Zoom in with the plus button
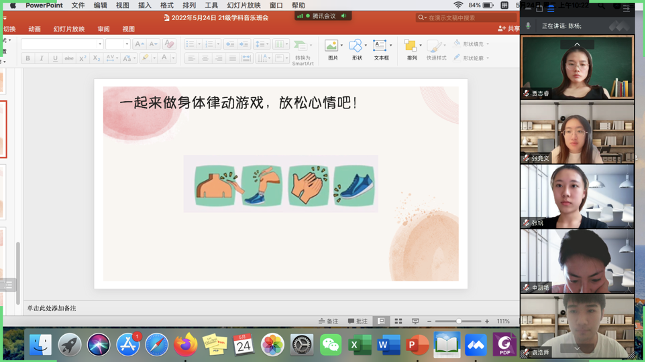The height and width of the screenshot is (362, 645). pyautogui.click(x=487, y=321)
